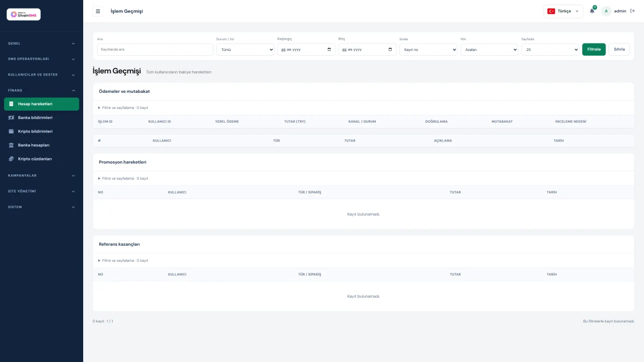Open Hesap hareketleri menu item
The width and height of the screenshot is (644, 362).
pos(41,104)
